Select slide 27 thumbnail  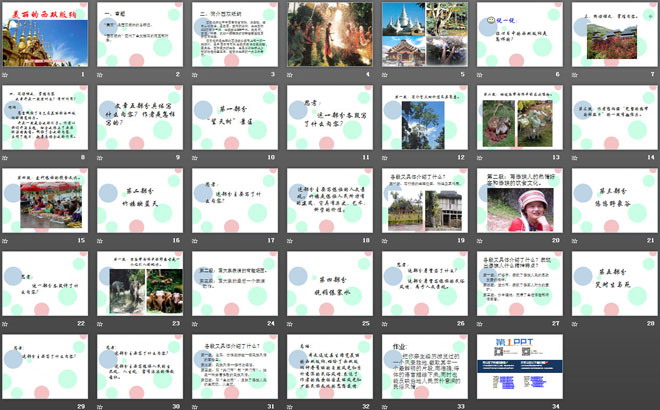click(520, 283)
